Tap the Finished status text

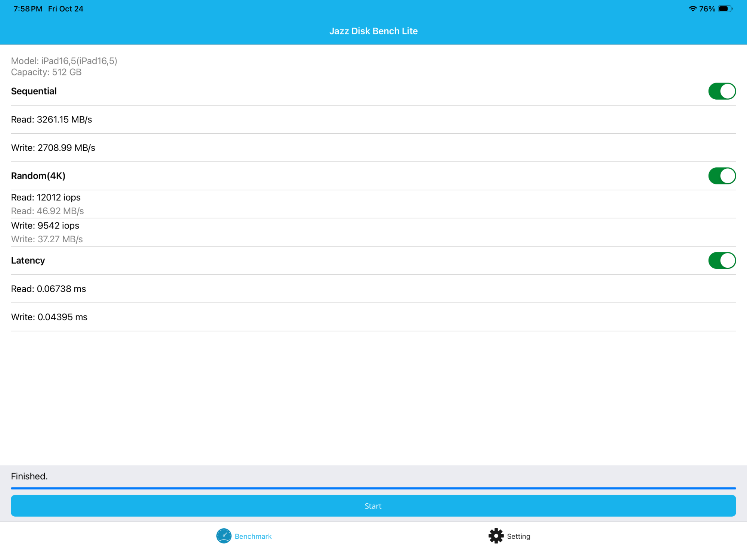pos(30,476)
